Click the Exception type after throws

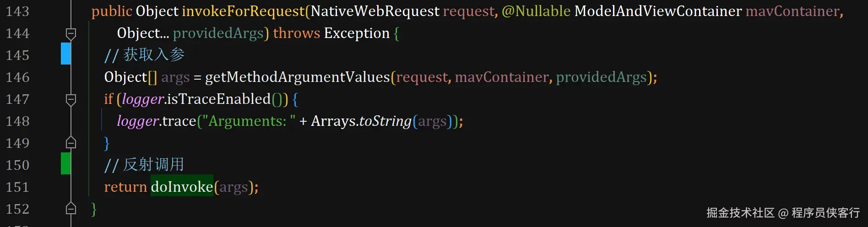point(357,33)
